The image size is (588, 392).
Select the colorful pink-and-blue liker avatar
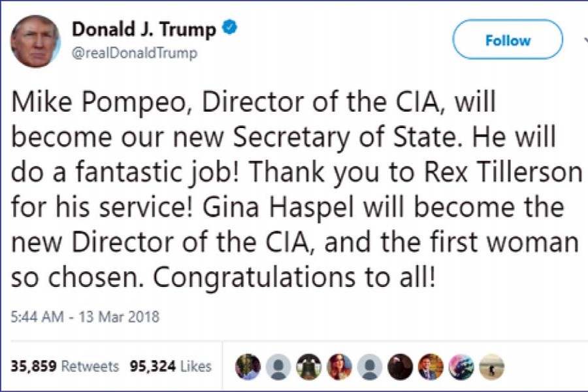coord(462,367)
